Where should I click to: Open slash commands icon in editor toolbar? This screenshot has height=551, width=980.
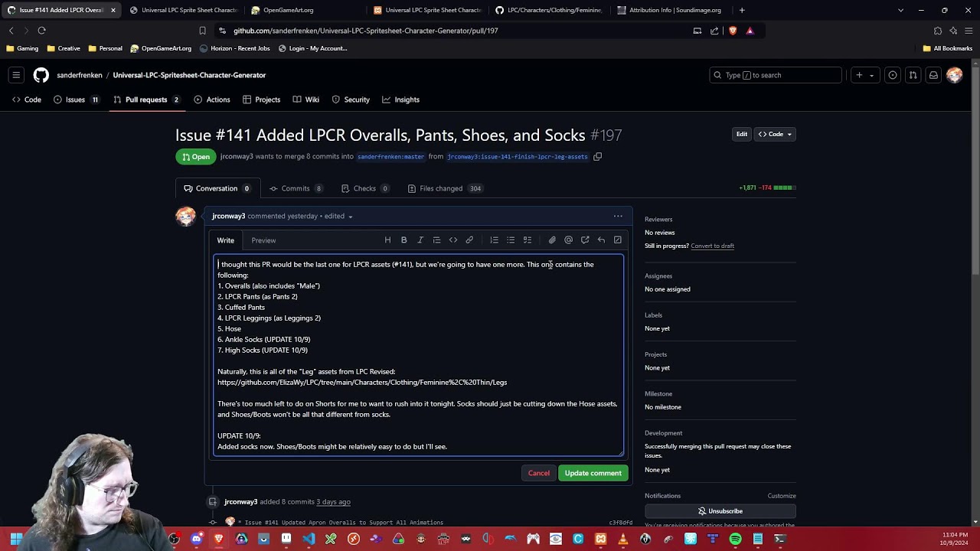coord(618,240)
